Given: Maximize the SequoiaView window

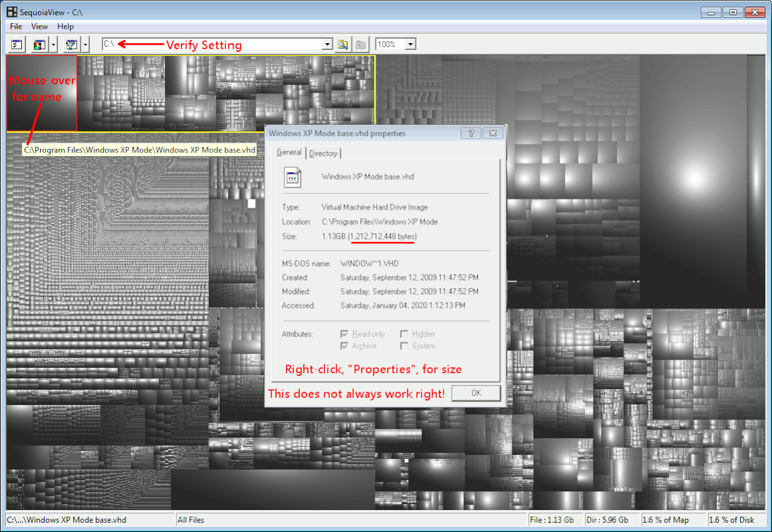Looking at the screenshot, I should [733, 13].
